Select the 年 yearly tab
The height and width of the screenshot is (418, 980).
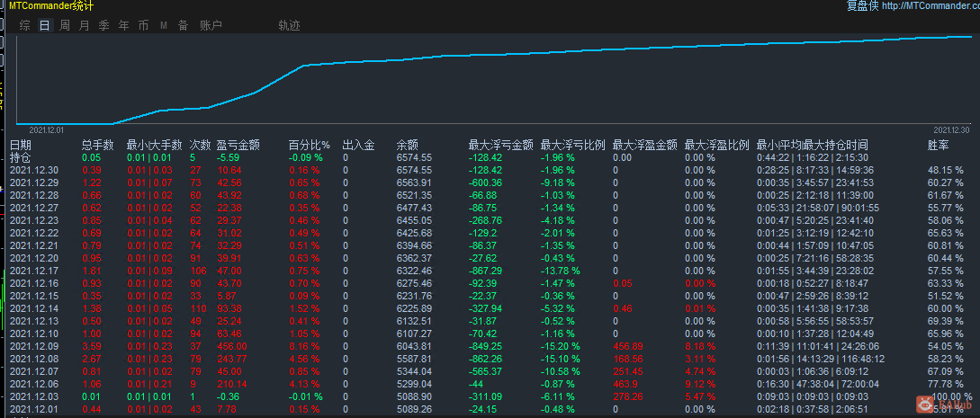[x=124, y=25]
